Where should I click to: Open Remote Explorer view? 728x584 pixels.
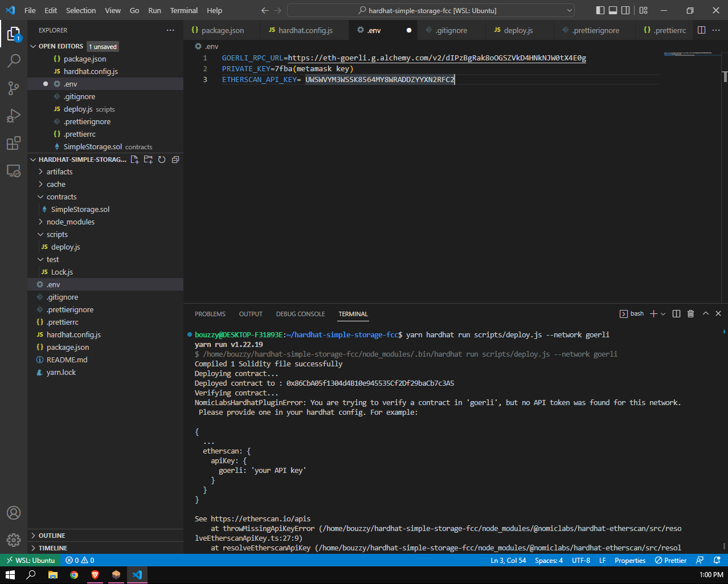[14, 170]
